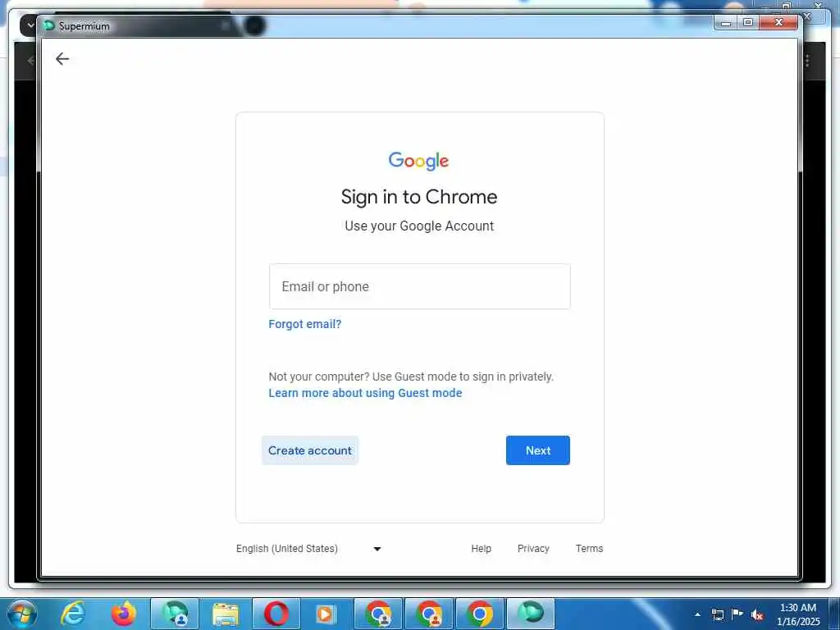Open Windows Media Player taskbar icon
Viewport: 840px width, 630px height.
[326, 614]
